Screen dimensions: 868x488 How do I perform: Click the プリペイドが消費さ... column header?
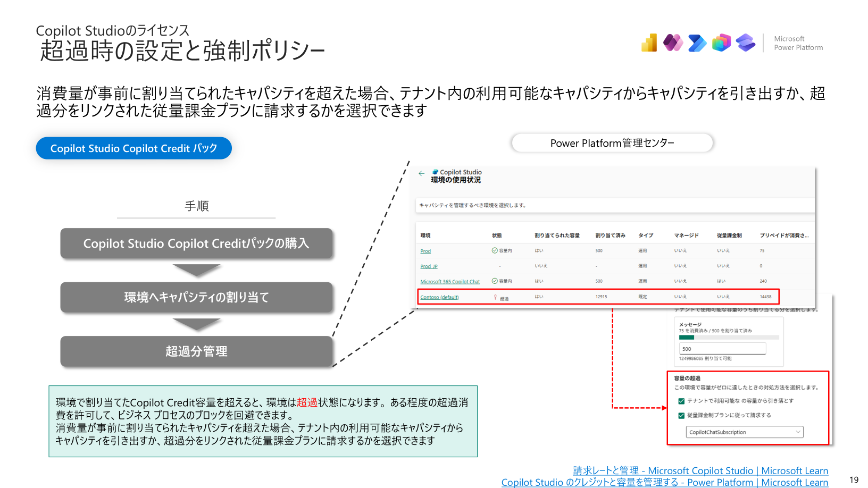[784, 235]
